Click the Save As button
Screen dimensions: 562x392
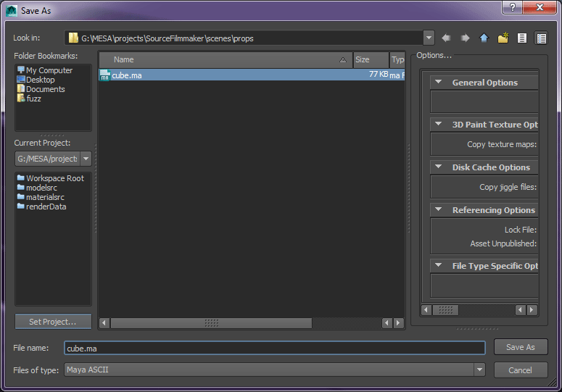(520, 347)
